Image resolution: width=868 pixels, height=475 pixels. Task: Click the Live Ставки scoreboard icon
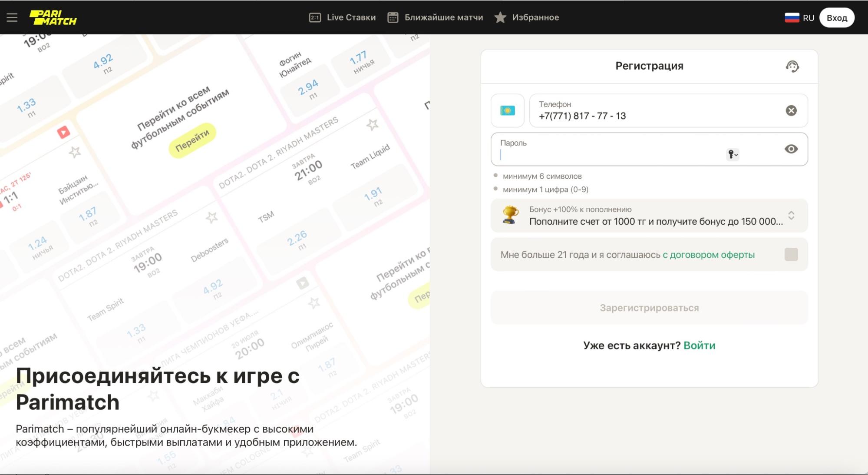click(315, 17)
